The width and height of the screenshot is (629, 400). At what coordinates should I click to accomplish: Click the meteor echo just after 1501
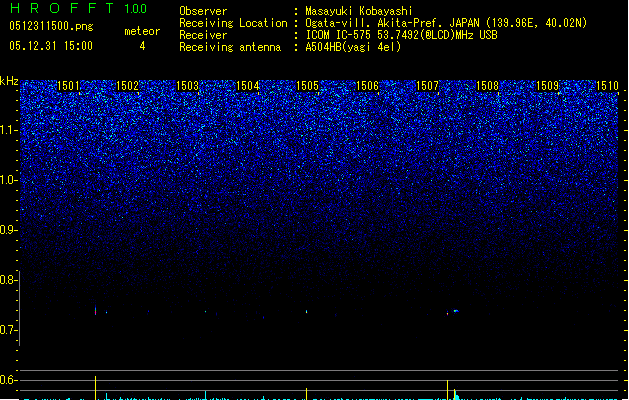(x=95, y=310)
